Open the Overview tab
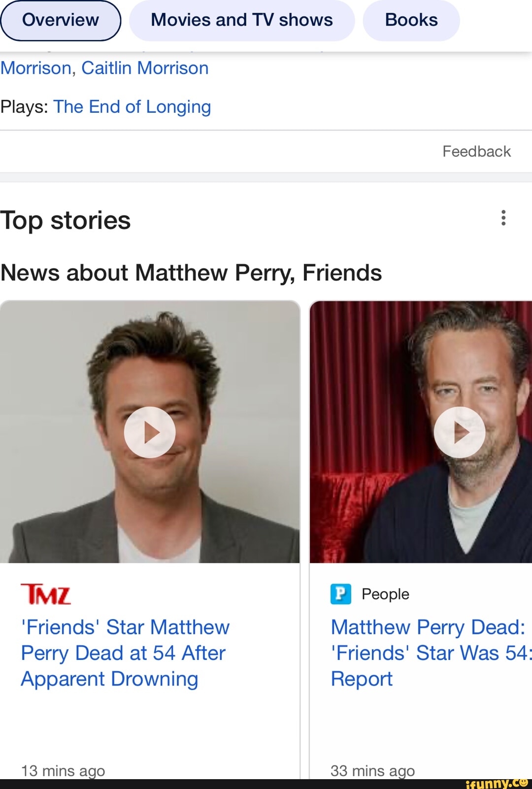Viewport: 532px width, 789px height. (x=61, y=20)
